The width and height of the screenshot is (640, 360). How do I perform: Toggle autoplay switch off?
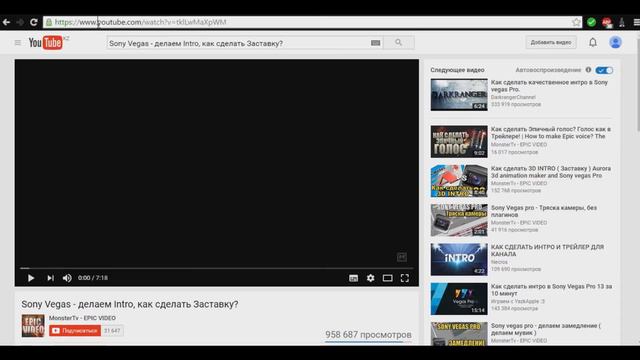[x=604, y=70]
